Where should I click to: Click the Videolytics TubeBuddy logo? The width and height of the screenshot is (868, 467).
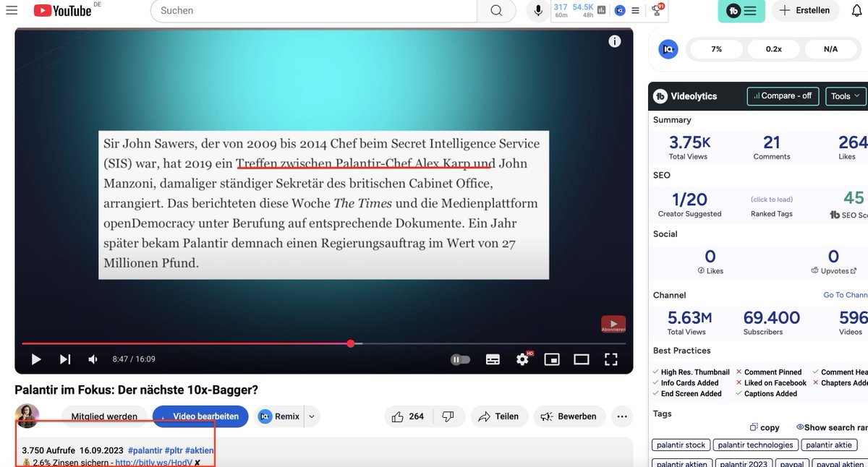tap(660, 95)
